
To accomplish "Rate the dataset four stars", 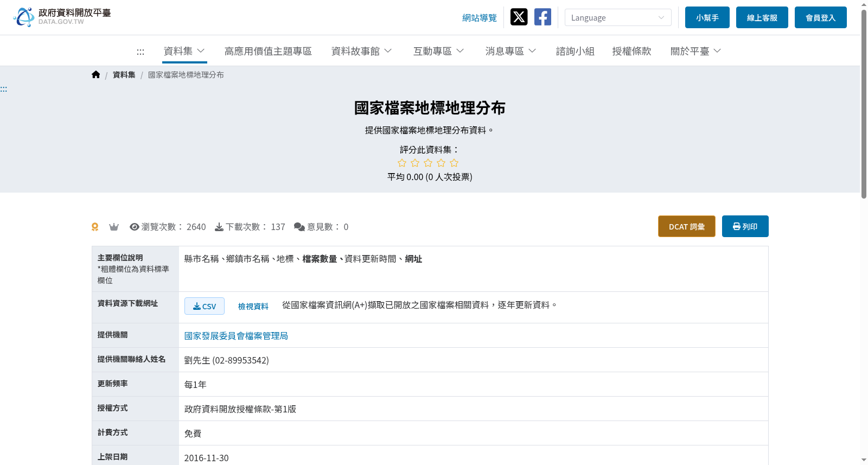I will pyautogui.click(x=441, y=163).
